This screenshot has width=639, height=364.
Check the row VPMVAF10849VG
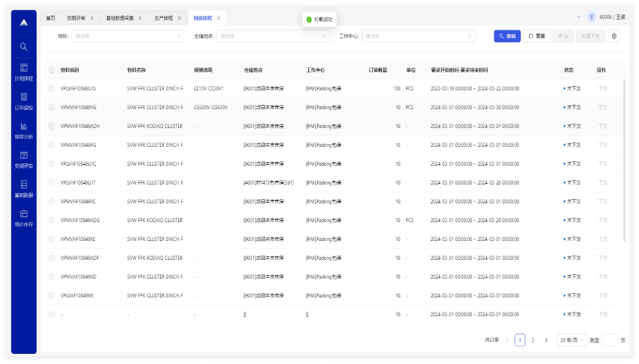[51, 107]
